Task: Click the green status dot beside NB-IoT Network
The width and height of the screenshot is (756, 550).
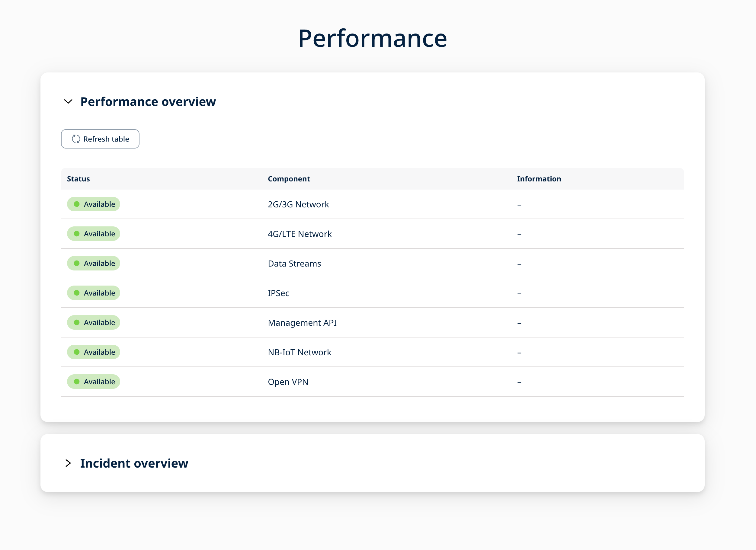Action: point(77,352)
